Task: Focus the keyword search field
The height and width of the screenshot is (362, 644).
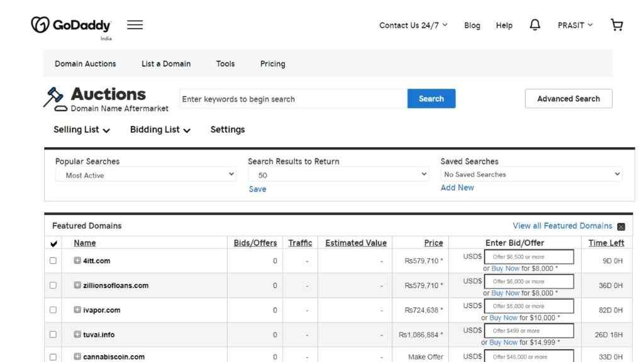Action: (293, 99)
